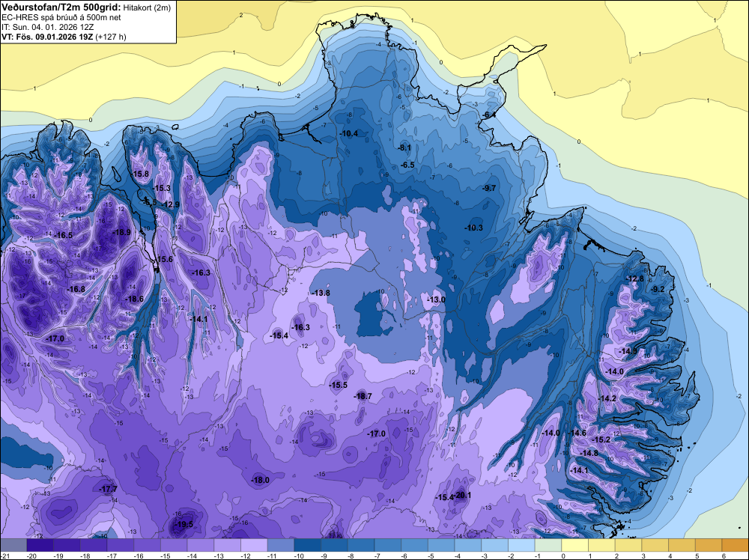Click the temperature value -12.8
The image size is (749, 560).
pyautogui.click(x=635, y=279)
